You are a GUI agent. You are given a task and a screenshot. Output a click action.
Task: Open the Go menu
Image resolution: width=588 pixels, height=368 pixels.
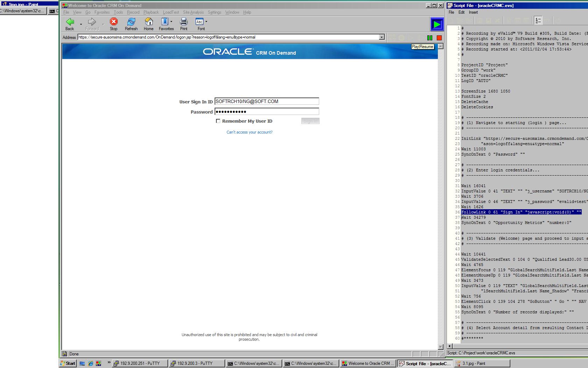pos(88,12)
